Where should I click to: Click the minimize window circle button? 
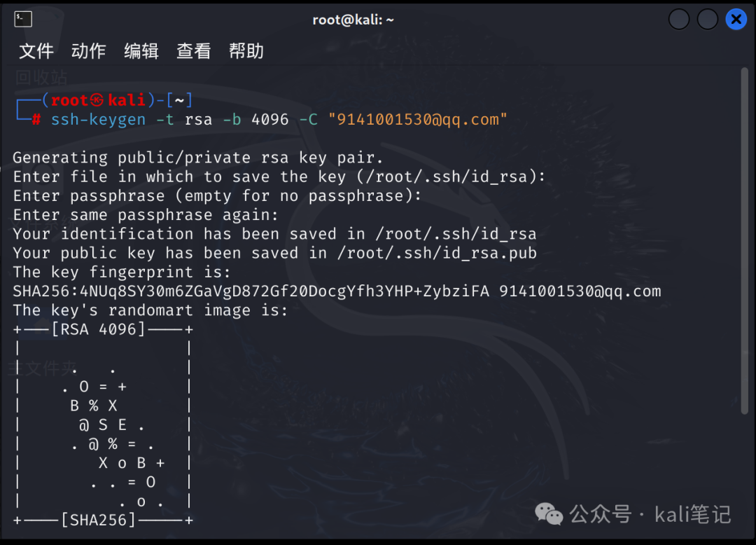pyautogui.click(x=679, y=20)
